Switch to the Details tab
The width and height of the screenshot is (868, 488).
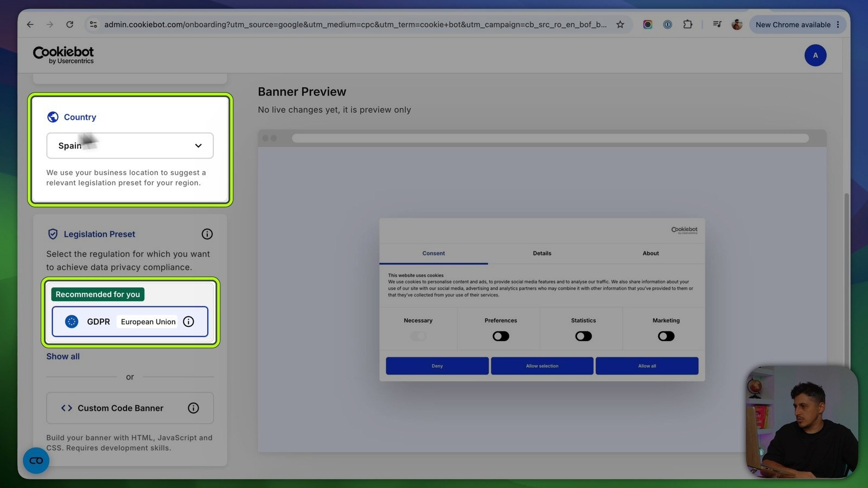pyautogui.click(x=542, y=253)
